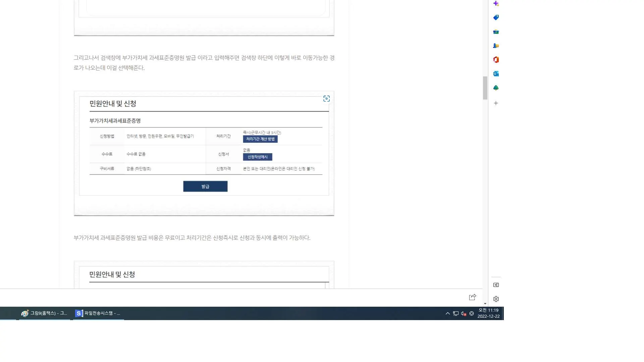Image resolution: width=644 pixels, height=362 pixels.
Task: Toggle the hide sidebar button
Action: tap(496, 285)
